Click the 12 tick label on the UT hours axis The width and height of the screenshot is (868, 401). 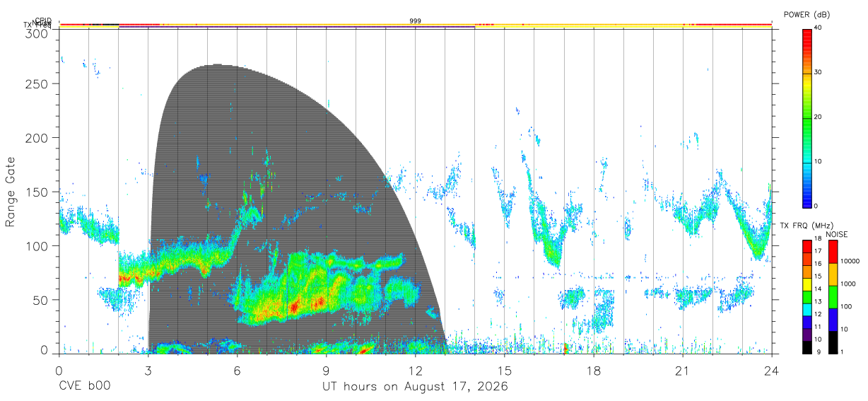pos(415,370)
